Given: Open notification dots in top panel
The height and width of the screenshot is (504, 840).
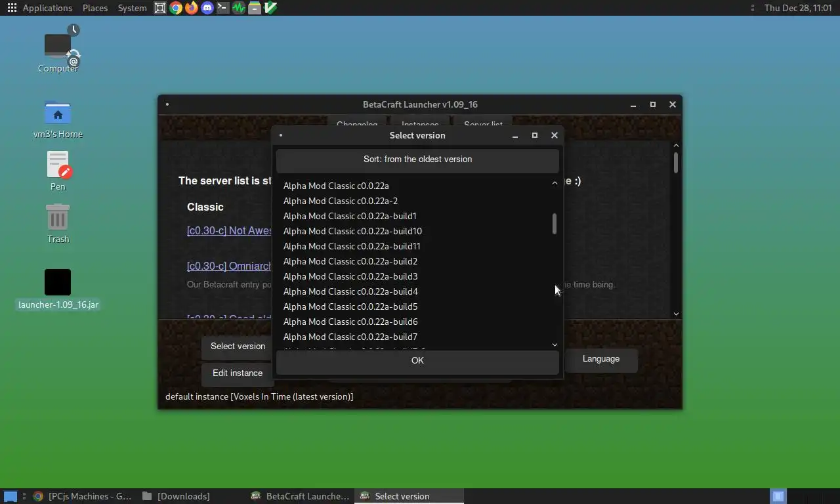Looking at the screenshot, I should 752,8.
